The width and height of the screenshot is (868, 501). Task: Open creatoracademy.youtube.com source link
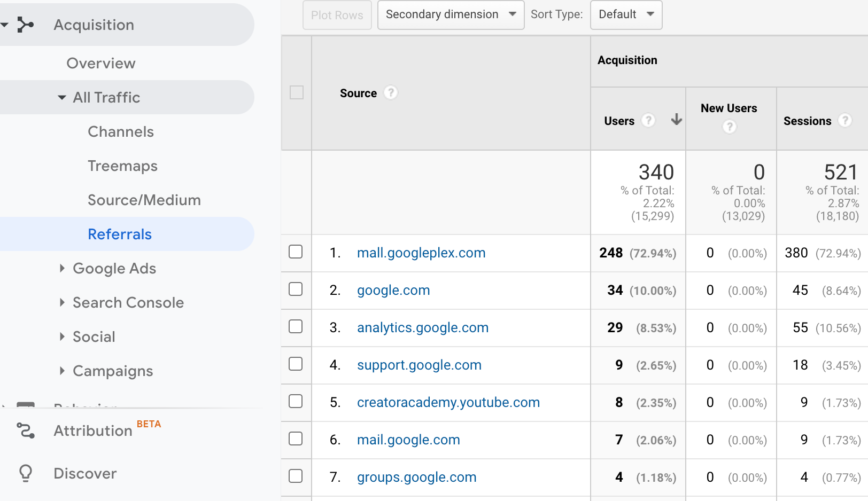448,402
